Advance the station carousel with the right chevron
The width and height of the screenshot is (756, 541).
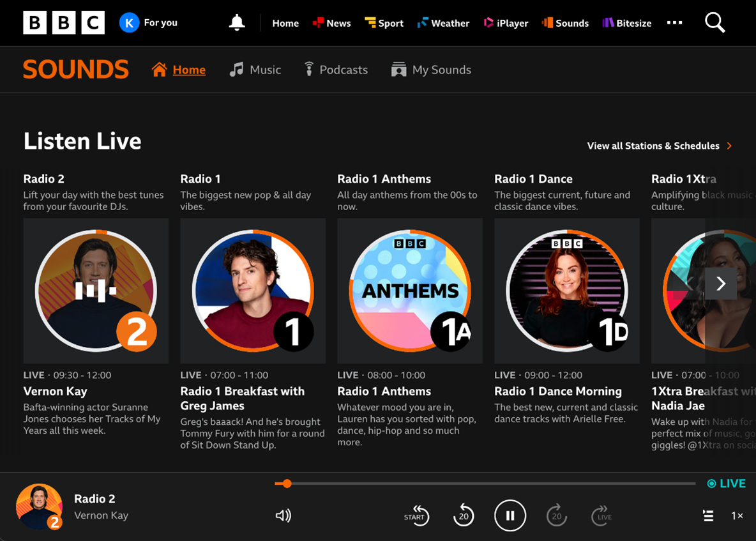(x=720, y=284)
